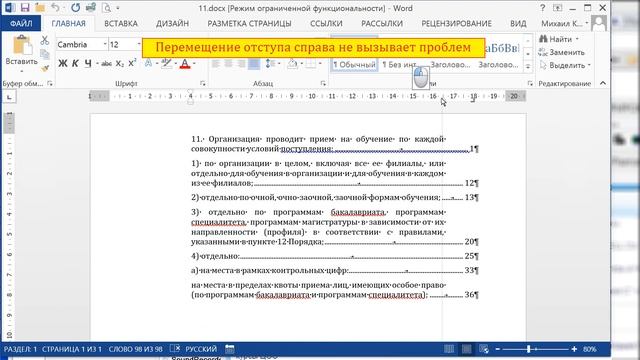Switch to the РАЗМЕТКА СТРАНИЦЫ tab
Screen dimensions: 640x360
[x=249, y=23]
